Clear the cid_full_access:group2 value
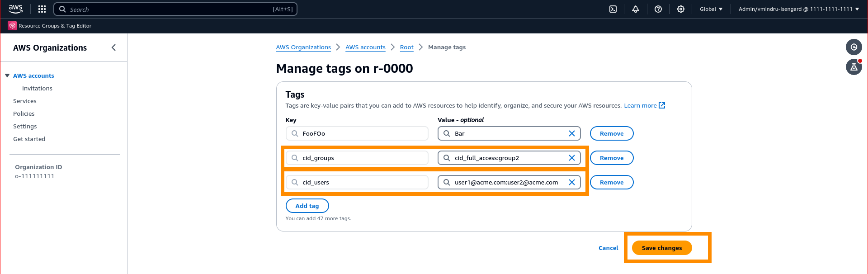 pos(572,158)
